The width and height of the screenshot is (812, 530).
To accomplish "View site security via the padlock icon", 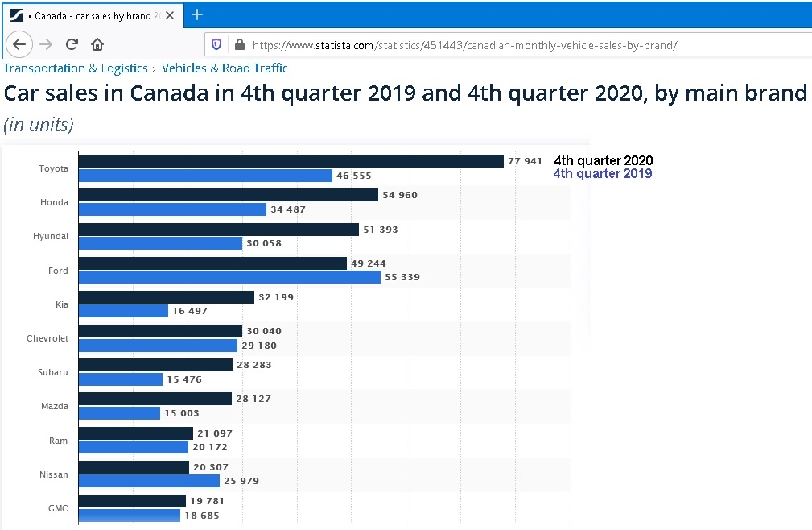I will click(x=239, y=44).
